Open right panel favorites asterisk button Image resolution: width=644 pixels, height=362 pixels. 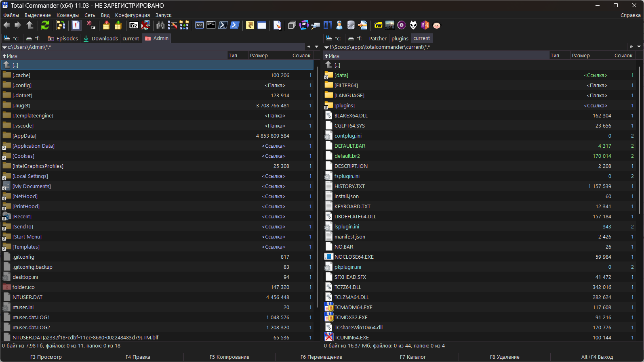click(631, 47)
